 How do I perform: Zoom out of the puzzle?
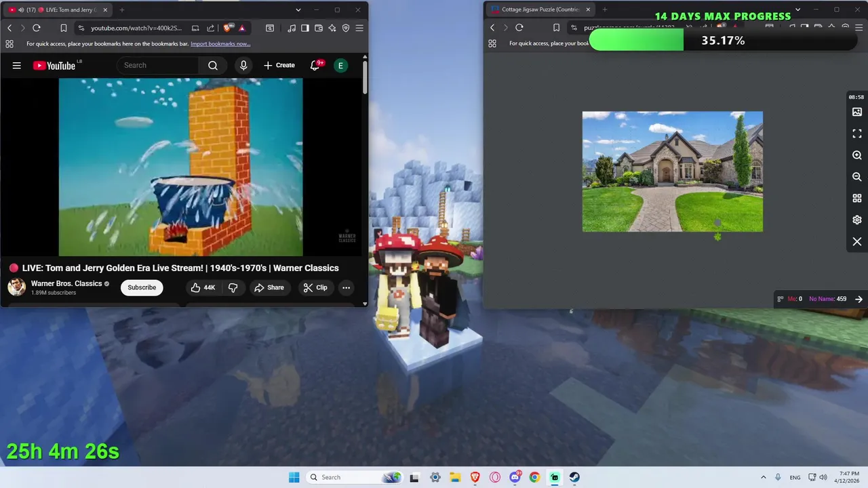pos(857,177)
